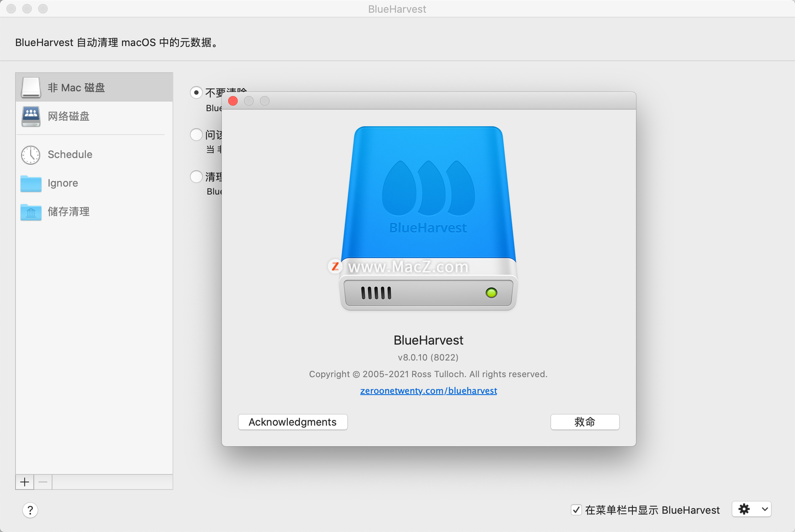Select the second radio option starting with 问
This screenshot has height=532, width=795.
click(x=196, y=134)
